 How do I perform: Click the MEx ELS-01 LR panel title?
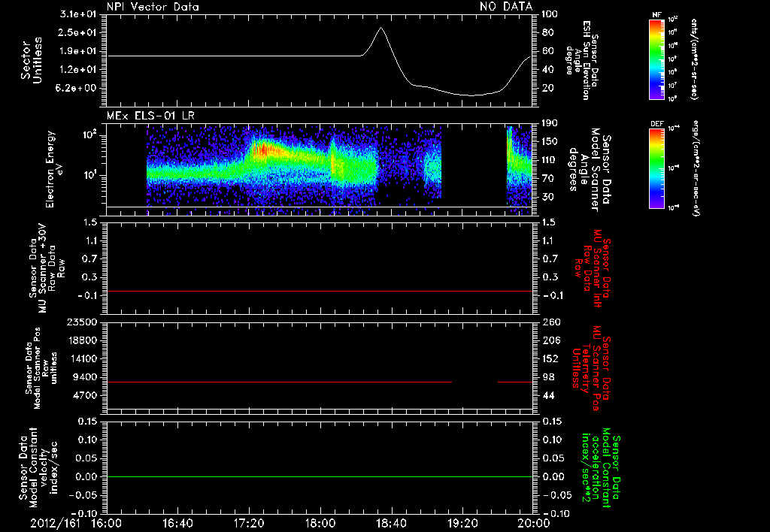pyautogui.click(x=150, y=116)
